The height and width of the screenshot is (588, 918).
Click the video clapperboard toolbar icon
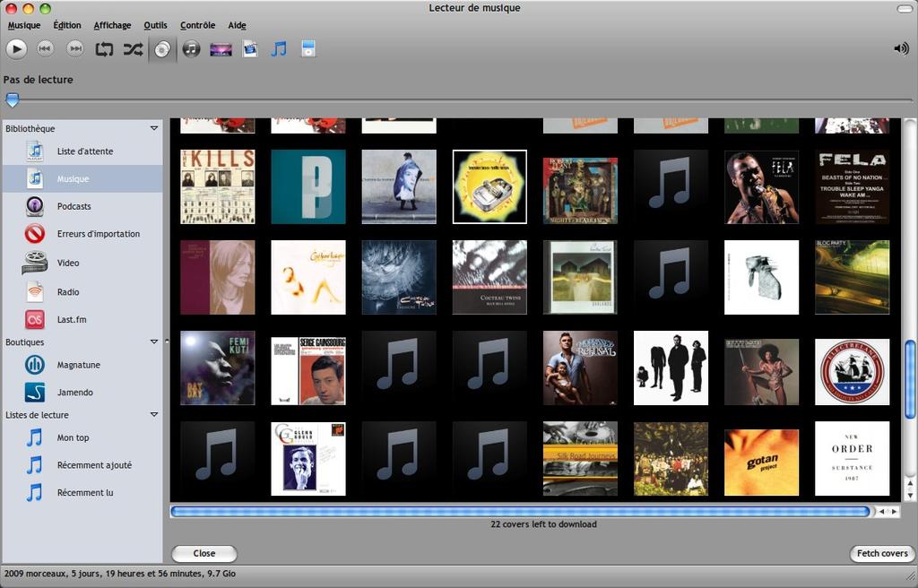point(250,49)
